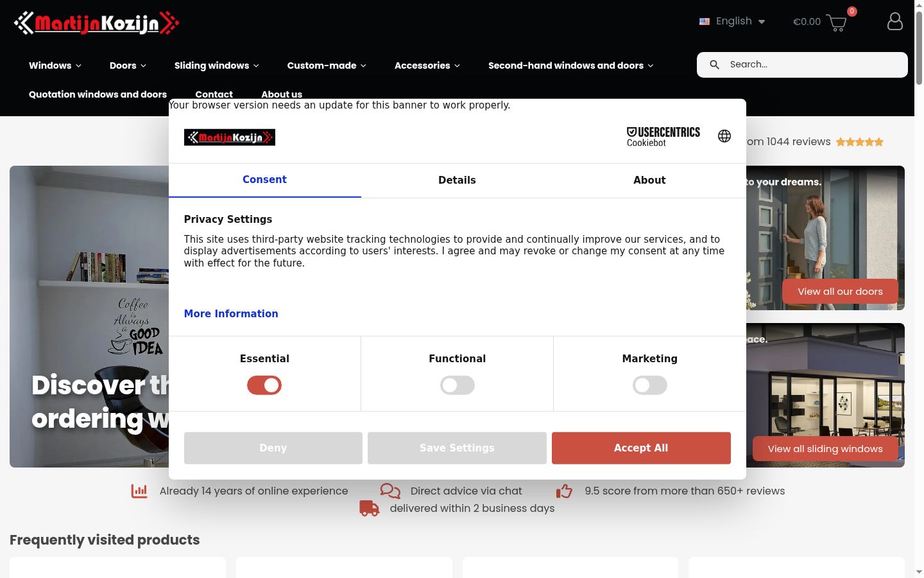Image resolution: width=924 pixels, height=578 pixels.
Task: Click the thumbs-up score icon
Action: [x=564, y=491]
